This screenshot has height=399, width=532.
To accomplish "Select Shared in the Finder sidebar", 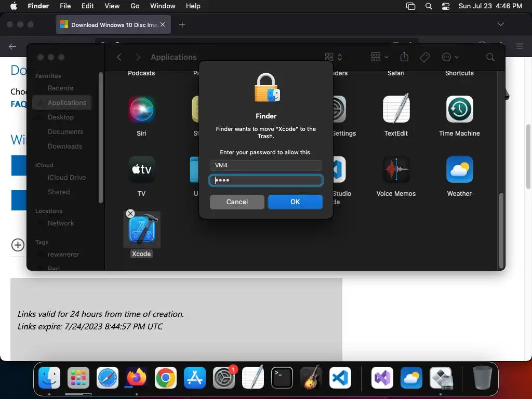I will (x=59, y=192).
